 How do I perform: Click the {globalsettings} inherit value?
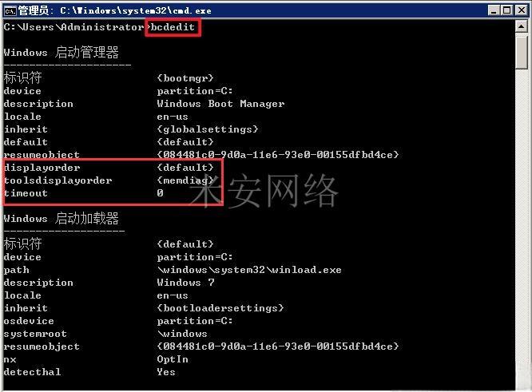point(208,129)
